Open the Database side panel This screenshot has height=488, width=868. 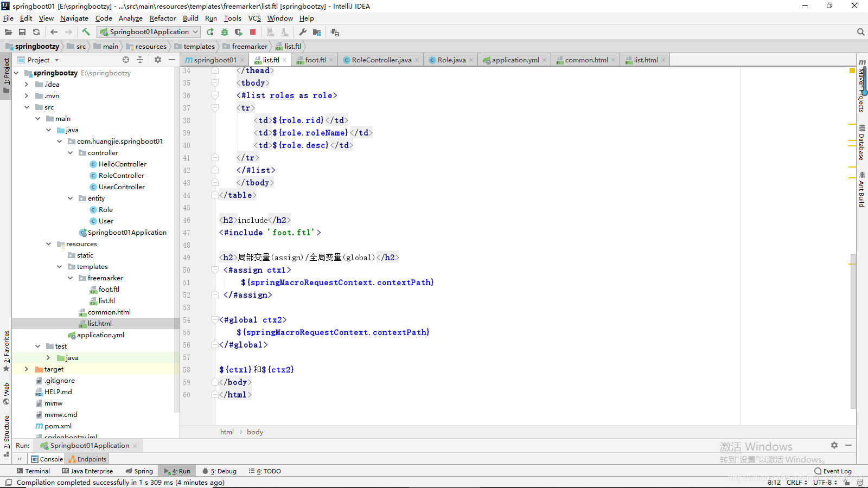click(861, 143)
